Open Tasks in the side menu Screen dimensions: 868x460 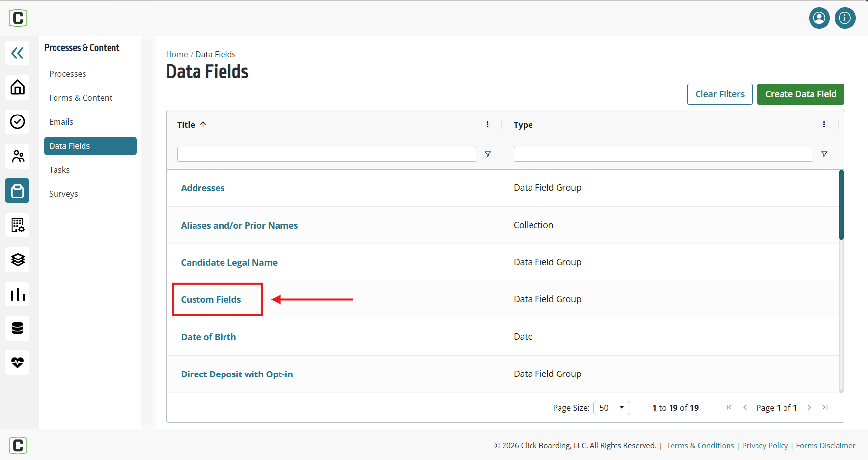tap(59, 170)
